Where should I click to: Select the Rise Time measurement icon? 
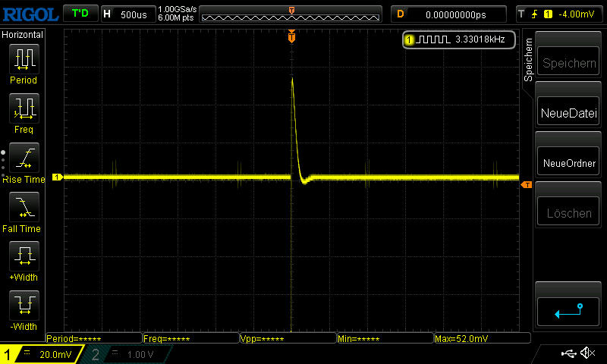[x=24, y=158]
